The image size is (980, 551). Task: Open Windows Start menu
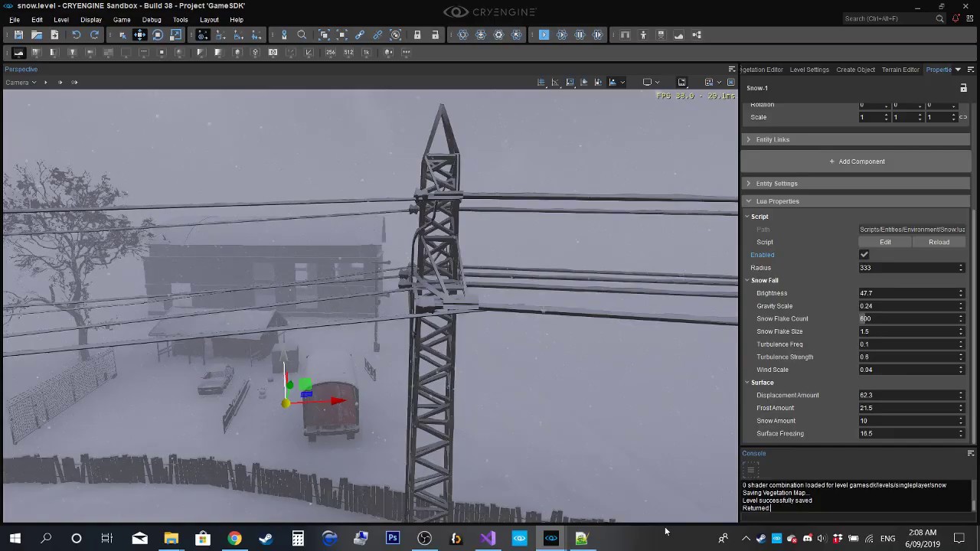click(15, 538)
